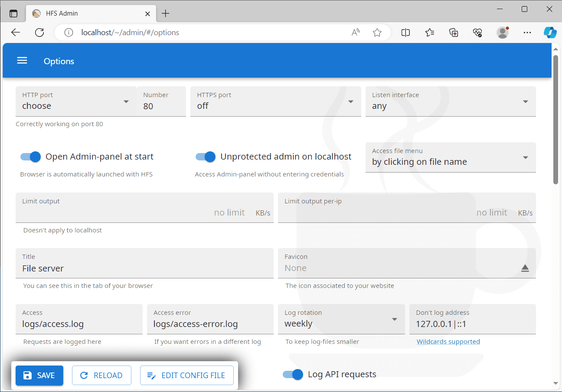Expand the Log rotation dropdown
562x392 pixels.
[x=341, y=320]
